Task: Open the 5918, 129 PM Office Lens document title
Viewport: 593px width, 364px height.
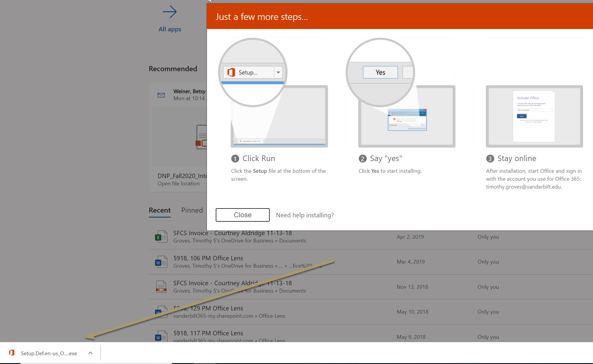Action: point(208,308)
